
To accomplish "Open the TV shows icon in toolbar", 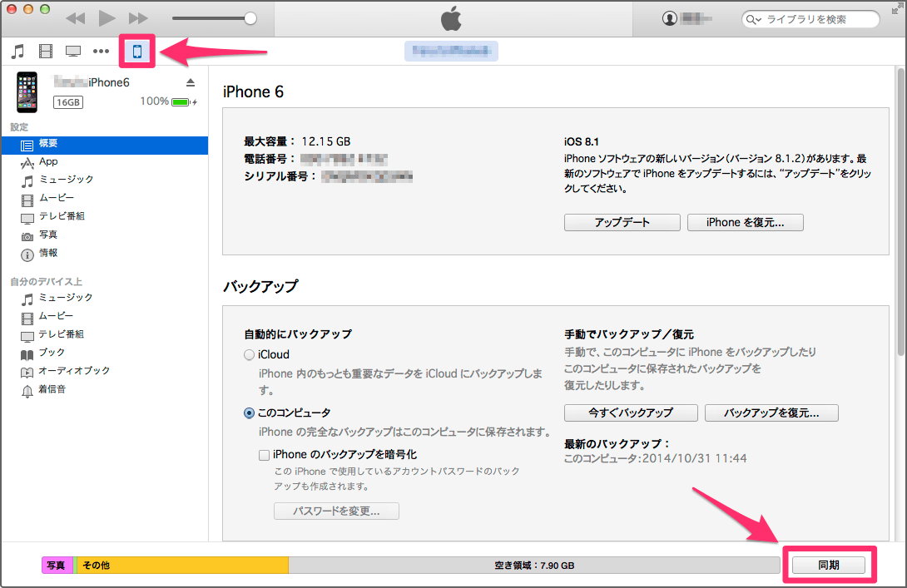I will pyautogui.click(x=73, y=51).
